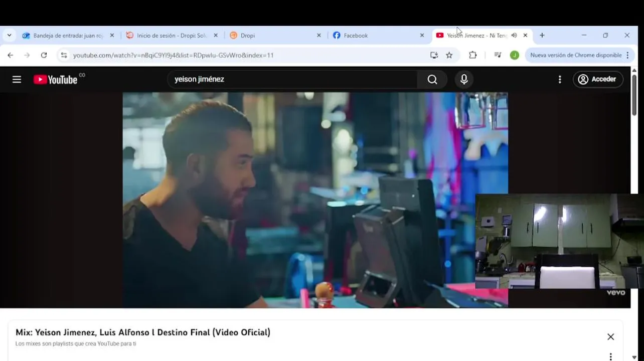The image size is (644, 361).
Task: Switch to the Dropi tab
Action: (x=275, y=36)
